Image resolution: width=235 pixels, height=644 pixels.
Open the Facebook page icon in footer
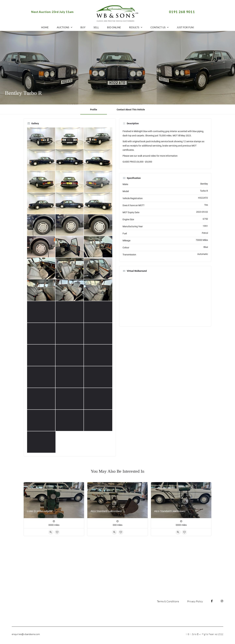(x=212, y=601)
